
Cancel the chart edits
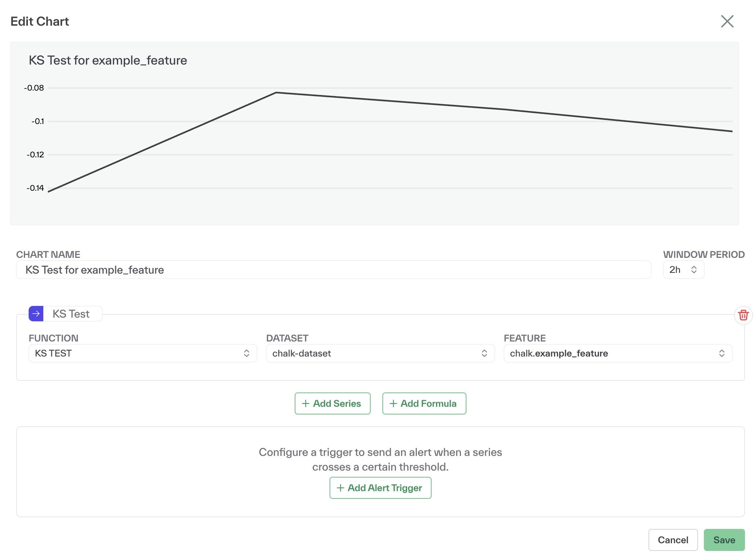(672, 540)
